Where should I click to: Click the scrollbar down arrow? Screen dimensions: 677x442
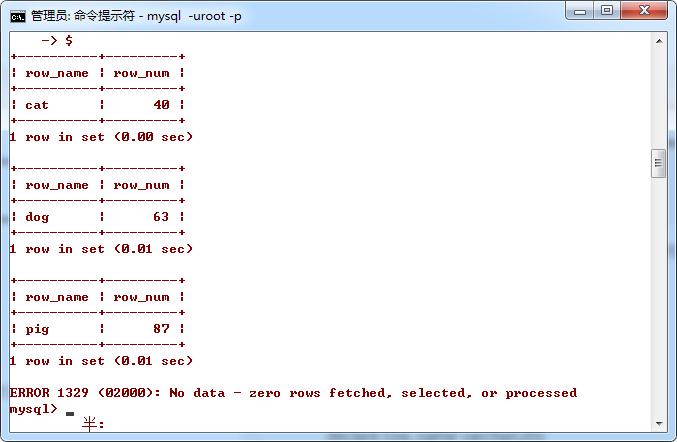[x=659, y=423]
